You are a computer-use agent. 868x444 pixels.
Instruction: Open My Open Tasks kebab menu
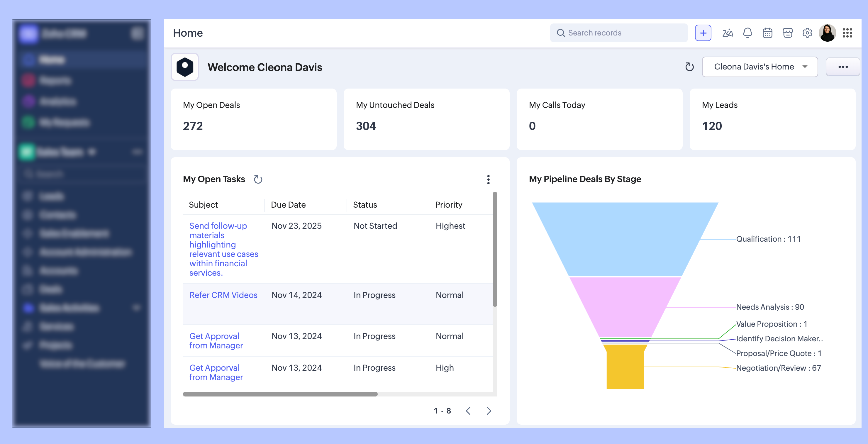tap(488, 179)
